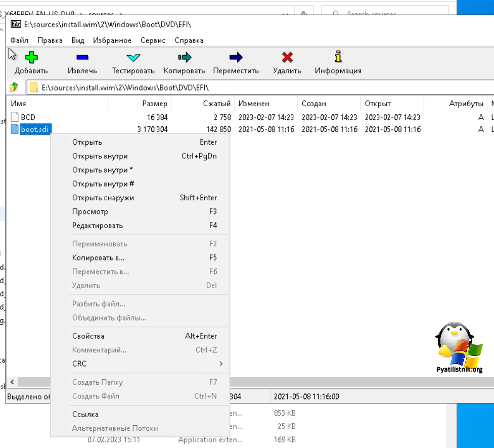
Task: Click the 2021-05-08 11:16:00 status bar entry
Action: click(306, 396)
